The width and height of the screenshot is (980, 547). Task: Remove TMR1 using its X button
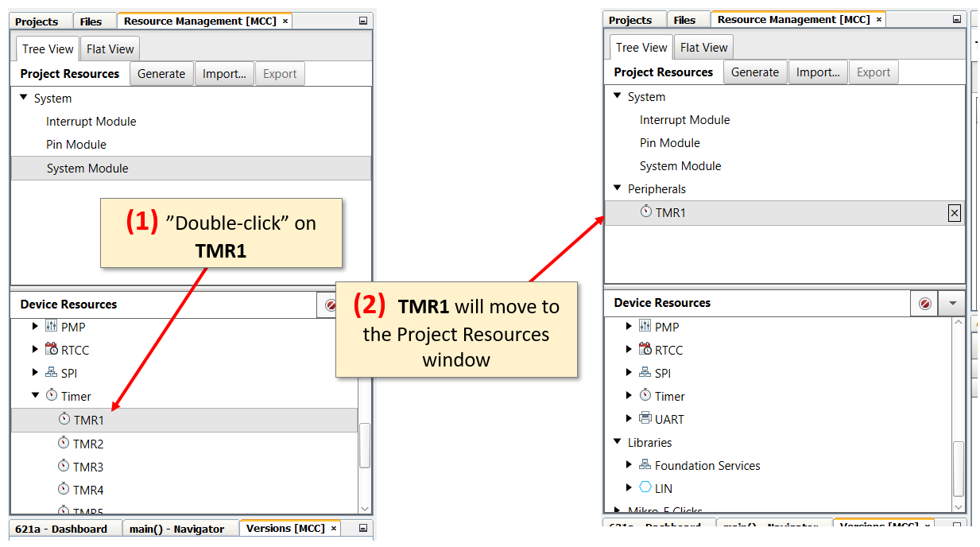(955, 213)
